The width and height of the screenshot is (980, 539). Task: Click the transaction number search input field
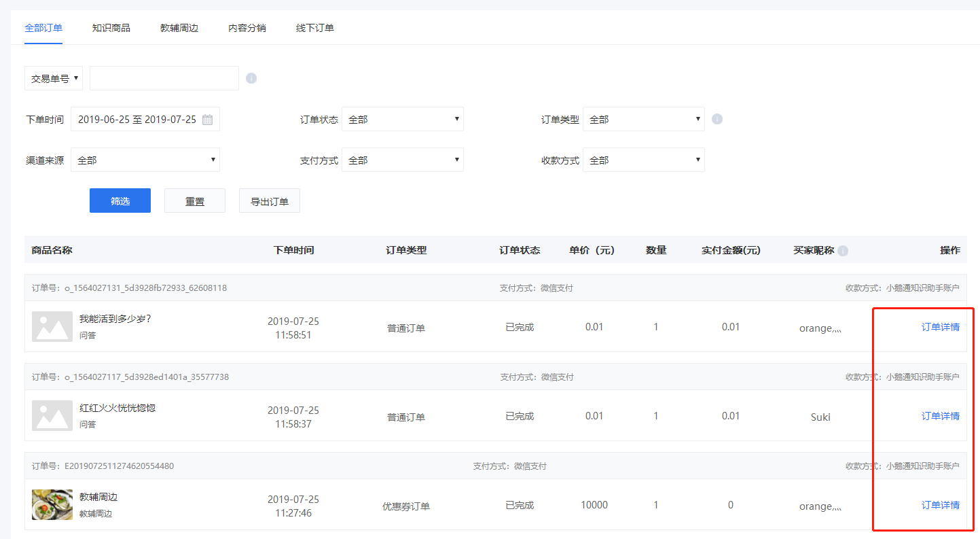pos(164,78)
